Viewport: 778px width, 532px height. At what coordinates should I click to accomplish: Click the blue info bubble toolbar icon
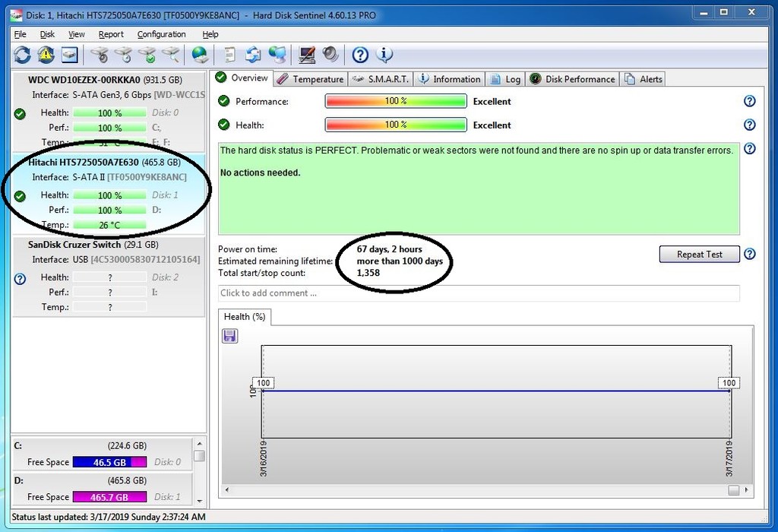384,55
